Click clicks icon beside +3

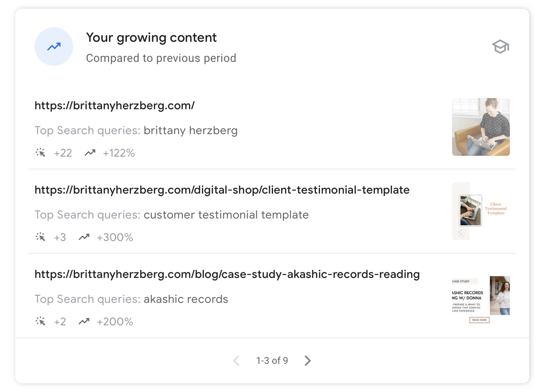coord(41,237)
